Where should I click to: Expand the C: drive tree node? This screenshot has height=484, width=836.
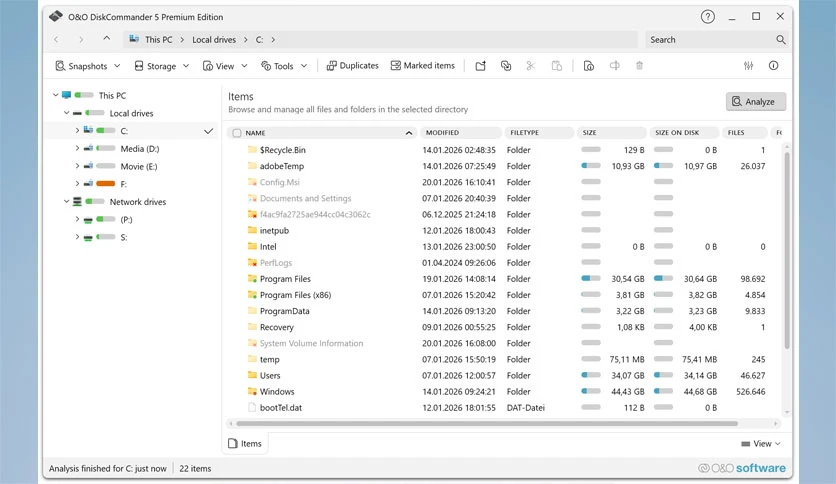(77, 131)
